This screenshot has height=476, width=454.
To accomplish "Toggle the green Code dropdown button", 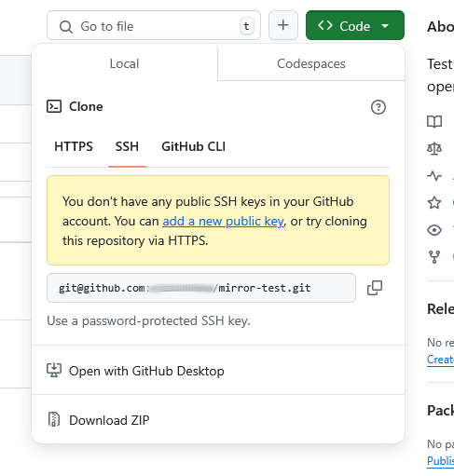I will 355,25.
